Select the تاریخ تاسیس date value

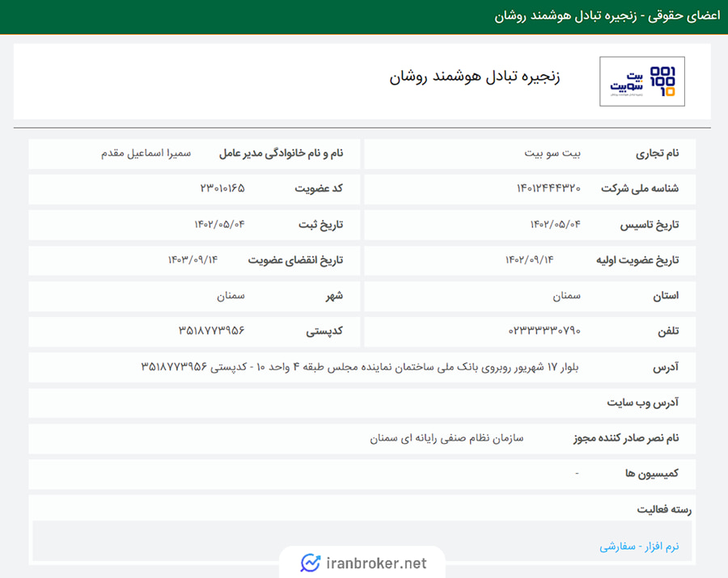[x=555, y=225]
